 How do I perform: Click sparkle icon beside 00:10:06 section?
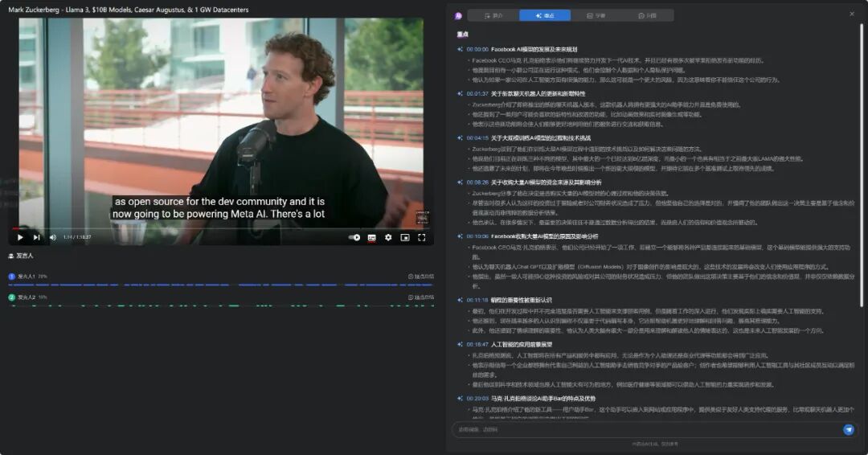click(x=460, y=236)
